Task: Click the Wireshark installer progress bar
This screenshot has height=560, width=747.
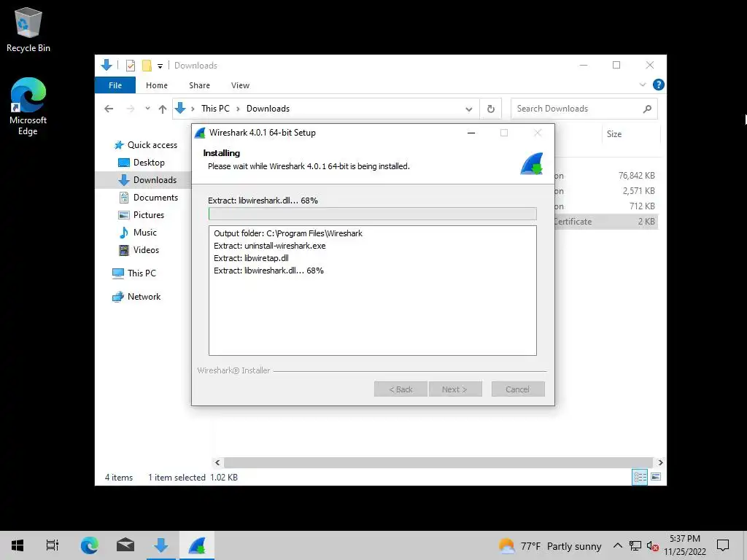Action: (373, 214)
